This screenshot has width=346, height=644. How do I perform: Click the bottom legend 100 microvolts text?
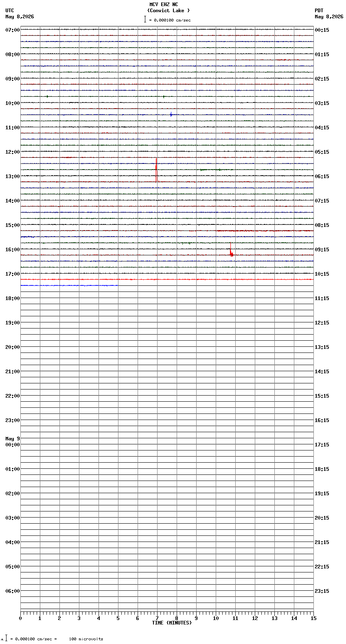[x=86, y=639]
